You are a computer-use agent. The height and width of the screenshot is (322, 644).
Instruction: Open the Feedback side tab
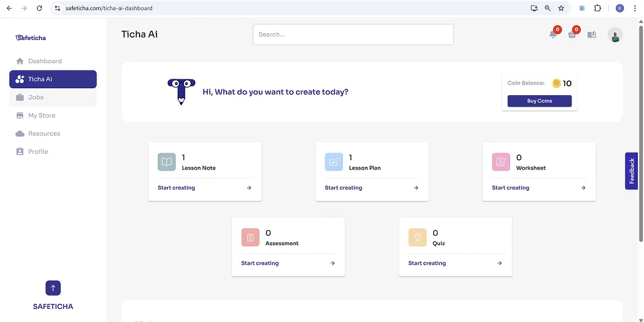[x=631, y=171]
